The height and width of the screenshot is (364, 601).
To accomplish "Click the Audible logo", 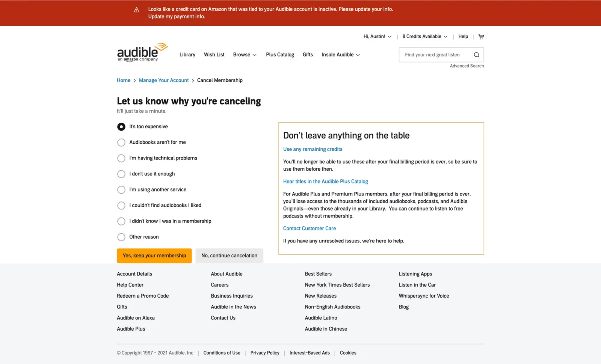I will (x=142, y=52).
